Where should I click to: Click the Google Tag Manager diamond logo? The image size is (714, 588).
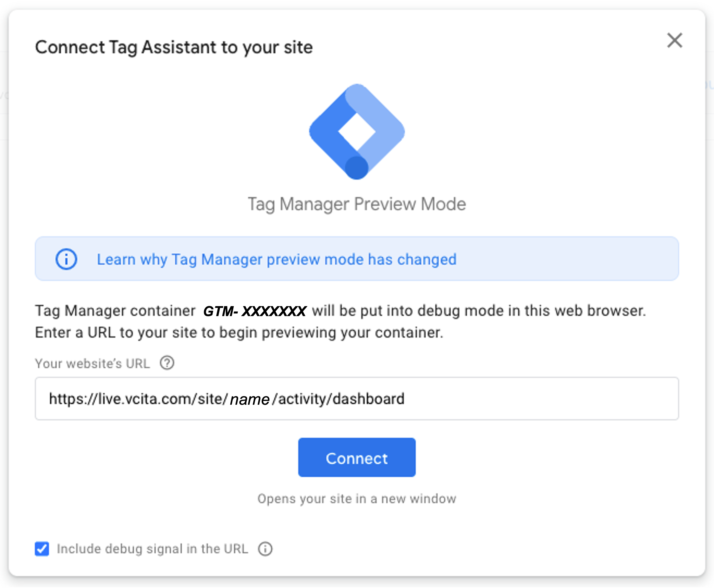pyautogui.click(x=357, y=132)
